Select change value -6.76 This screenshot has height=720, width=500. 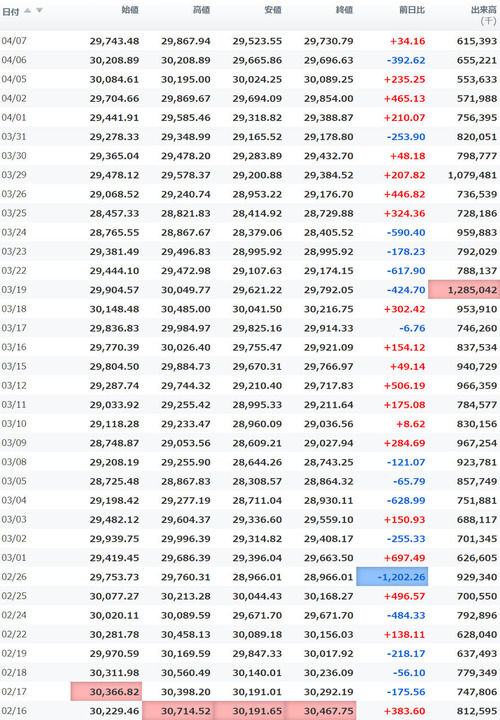click(412, 328)
